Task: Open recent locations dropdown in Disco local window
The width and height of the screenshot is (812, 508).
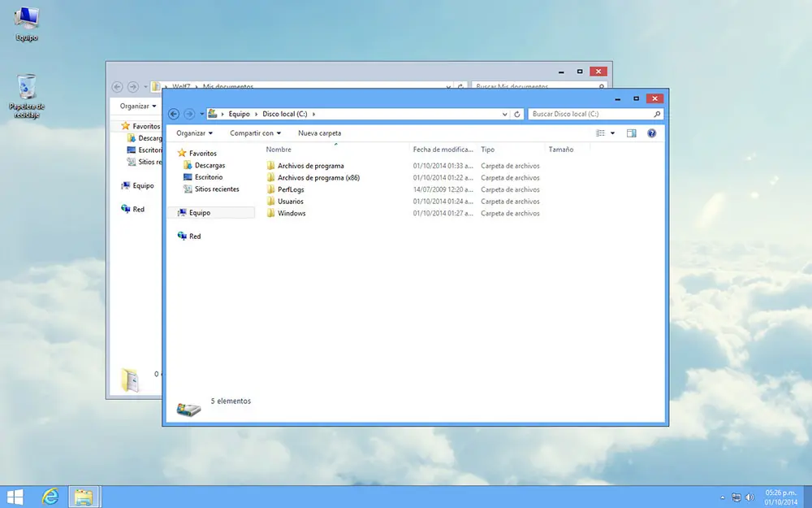Action: tap(202, 114)
